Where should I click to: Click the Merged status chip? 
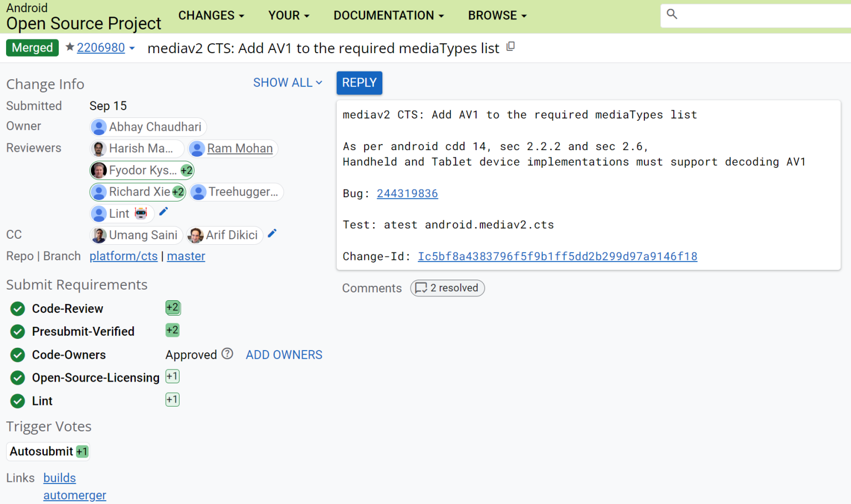pyautogui.click(x=32, y=48)
